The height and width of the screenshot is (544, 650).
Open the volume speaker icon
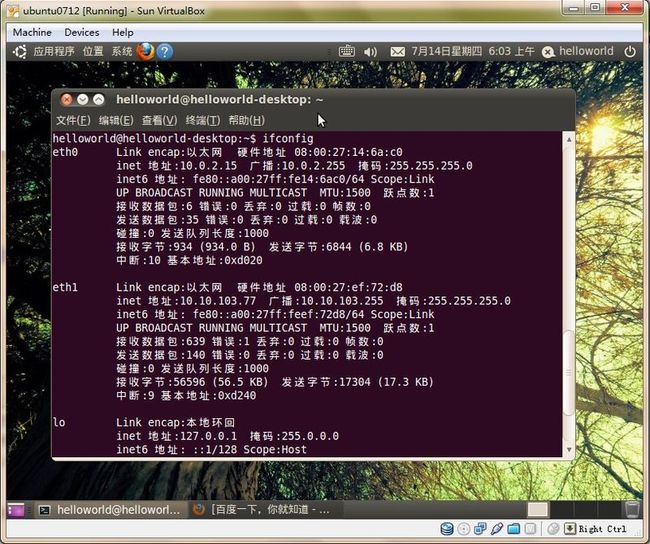370,52
